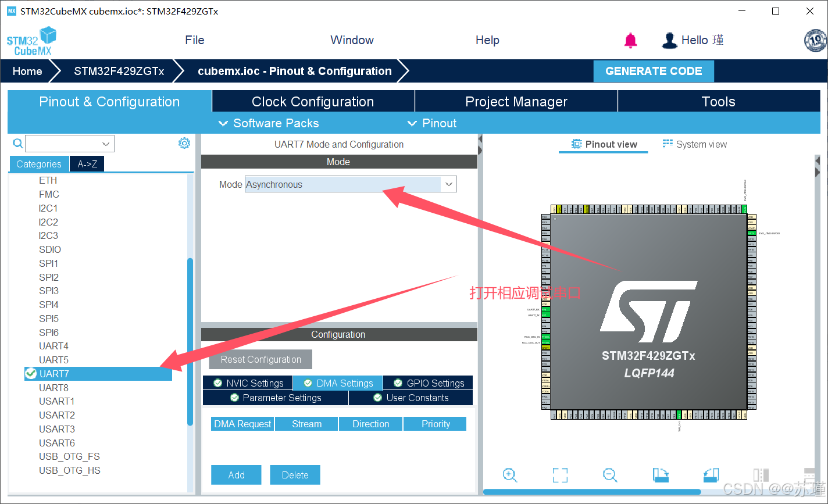
Task: Click the GPIO Settings status check icon
Action: tap(398, 383)
